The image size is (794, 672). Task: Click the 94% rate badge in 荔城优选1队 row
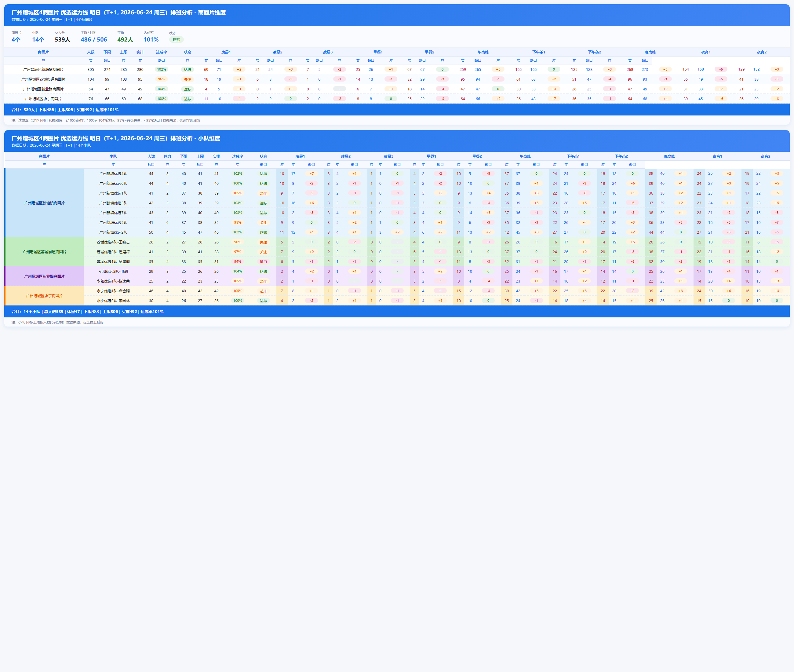pyautogui.click(x=238, y=262)
